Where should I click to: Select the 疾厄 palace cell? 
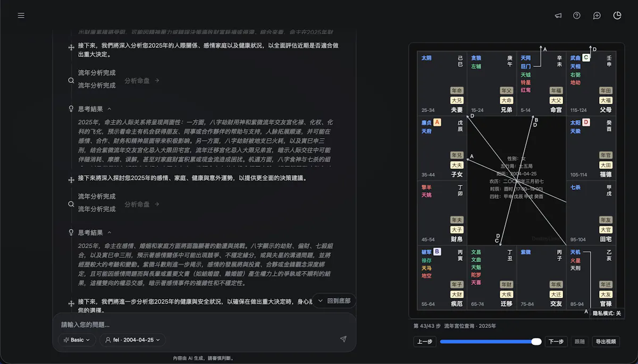(442, 277)
